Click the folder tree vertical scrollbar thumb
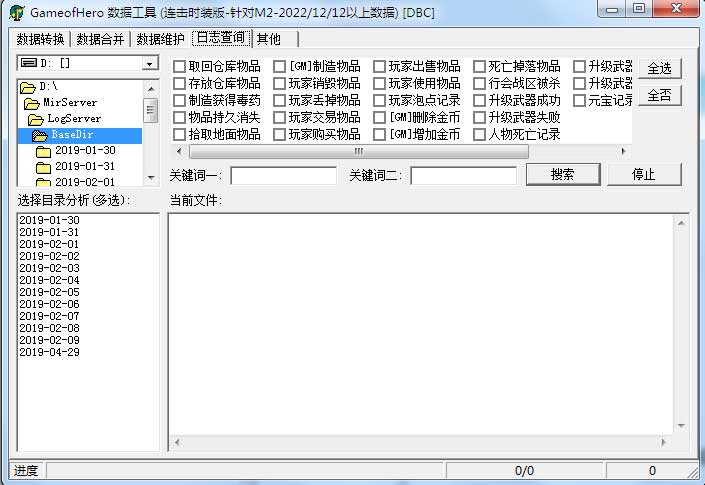705x485 pixels. [x=151, y=110]
